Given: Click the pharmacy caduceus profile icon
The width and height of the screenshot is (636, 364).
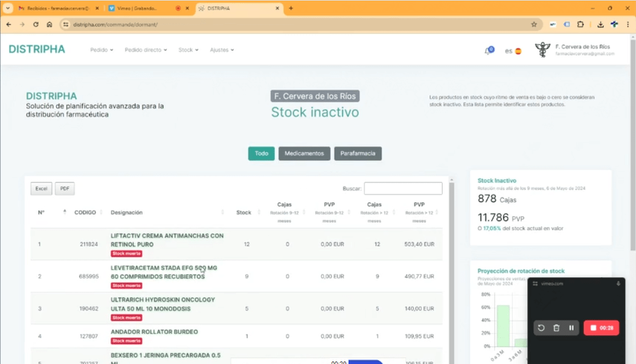Looking at the screenshot, I should click(542, 50).
